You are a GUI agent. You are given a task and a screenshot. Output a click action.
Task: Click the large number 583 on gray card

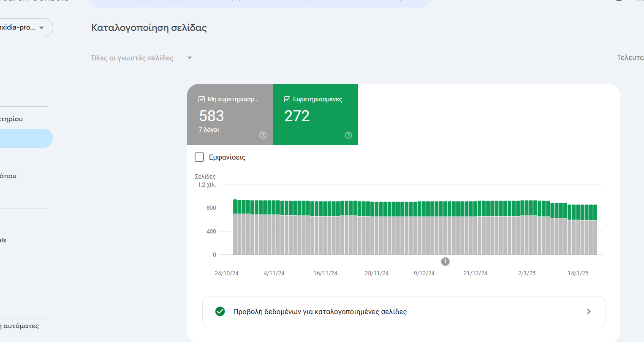212,116
